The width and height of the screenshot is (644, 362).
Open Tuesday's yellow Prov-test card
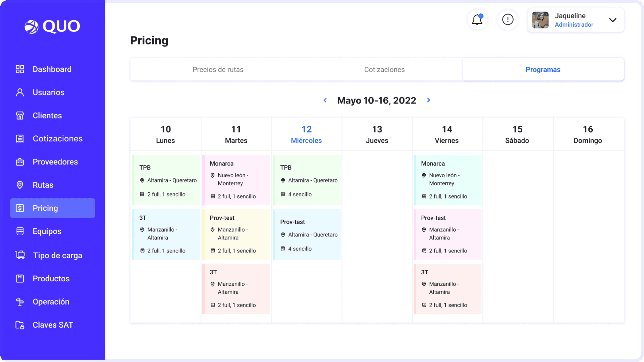(x=236, y=234)
